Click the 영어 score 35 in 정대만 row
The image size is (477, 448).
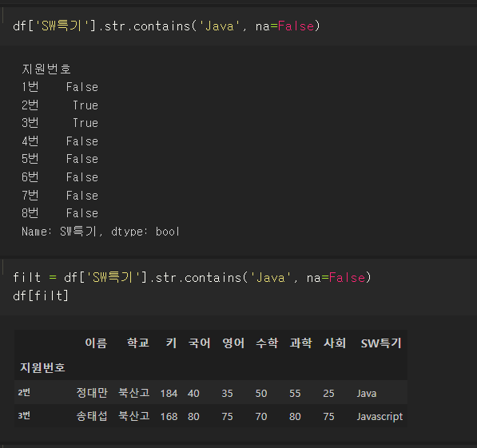point(227,393)
